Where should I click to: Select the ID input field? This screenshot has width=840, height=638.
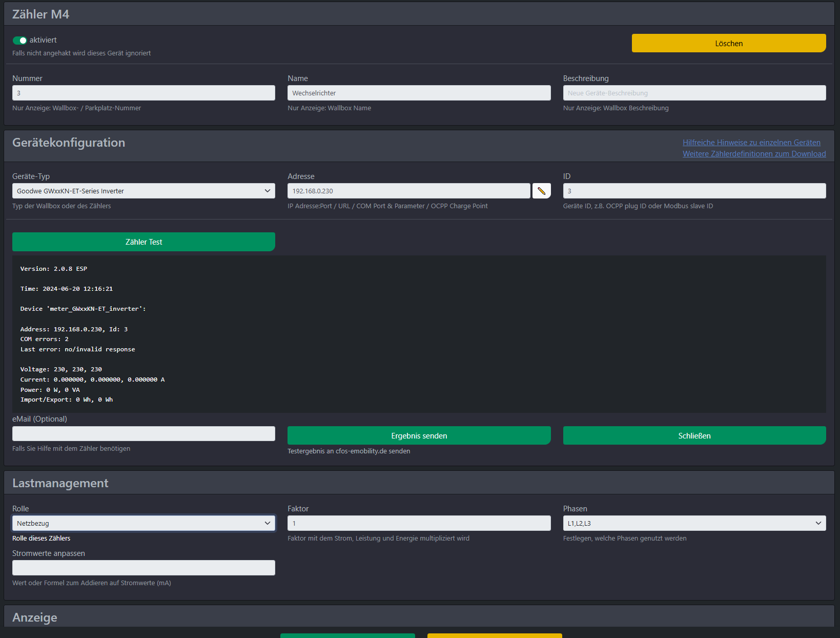coord(694,191)
